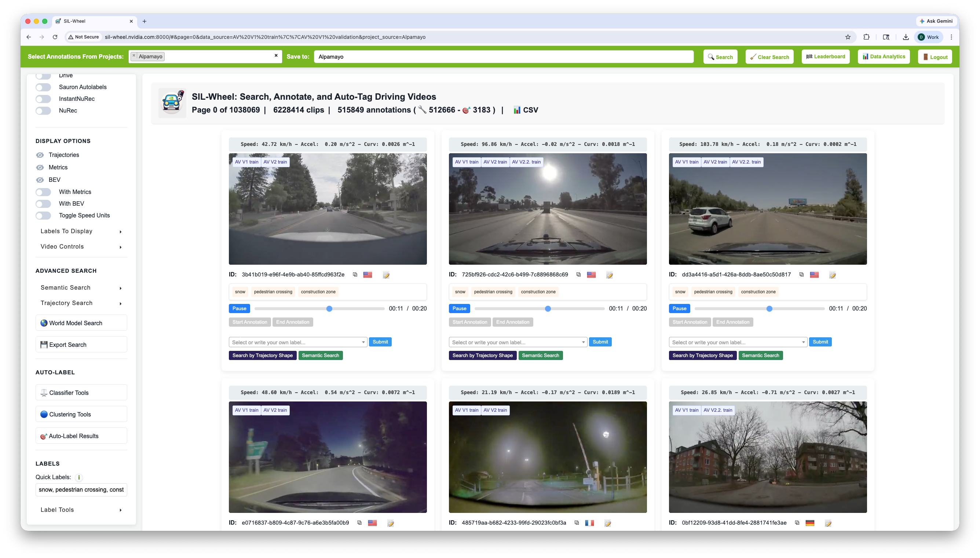980x558 pixels.
Task: Toggle Metrics visibility eye
Action: (40, 168)
